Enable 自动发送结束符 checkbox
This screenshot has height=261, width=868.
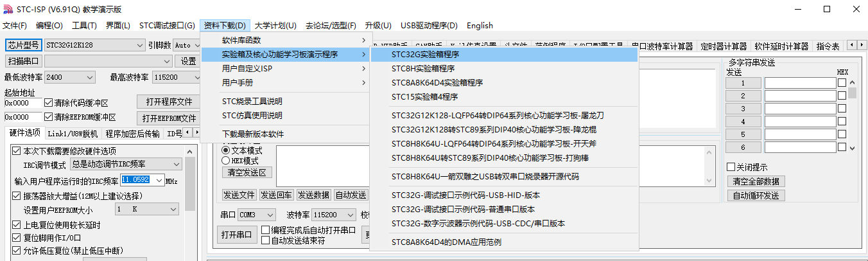tap(266, 240)
